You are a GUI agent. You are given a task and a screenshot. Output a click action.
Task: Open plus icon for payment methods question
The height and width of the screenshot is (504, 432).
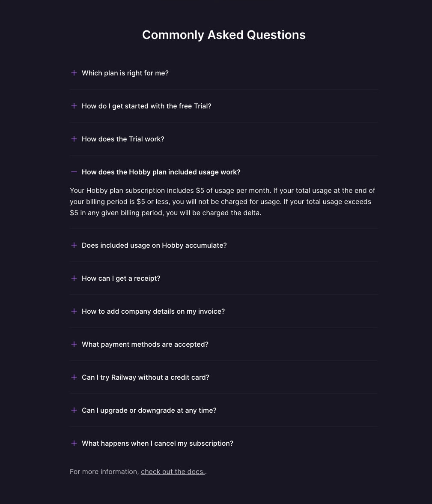tap(74, 344)
